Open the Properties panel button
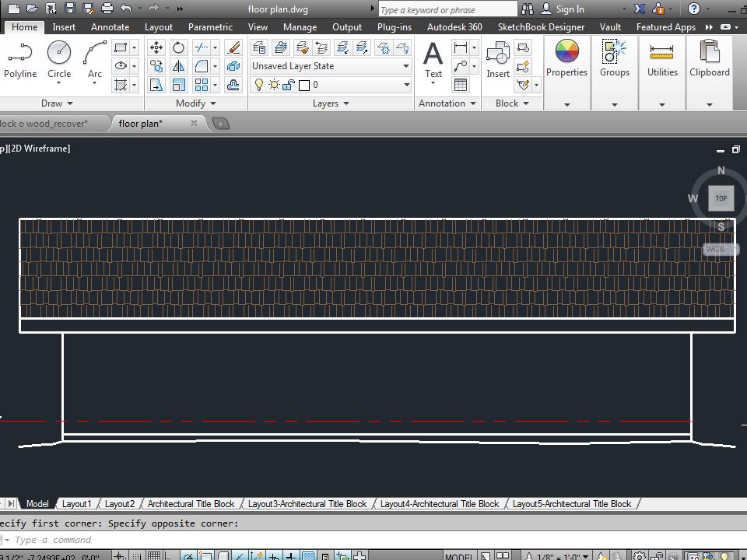747x560 pixels. pyautogui.click(x=567, y=72)
